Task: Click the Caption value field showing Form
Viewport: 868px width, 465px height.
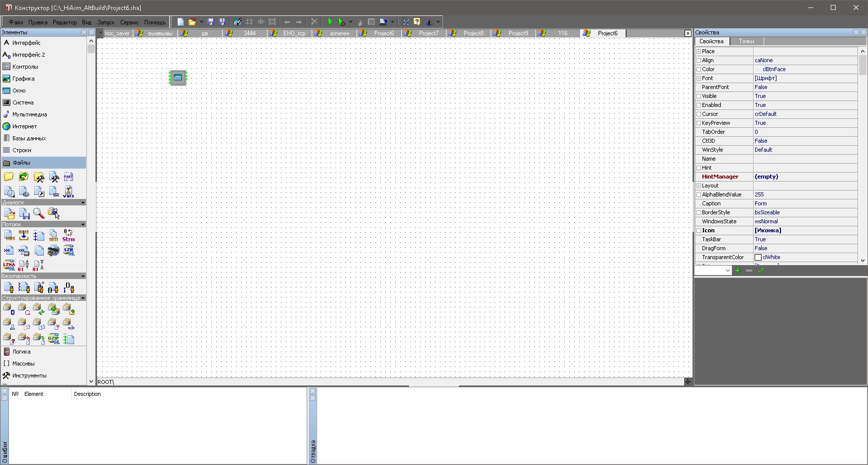Action: (x=805, y=203)
